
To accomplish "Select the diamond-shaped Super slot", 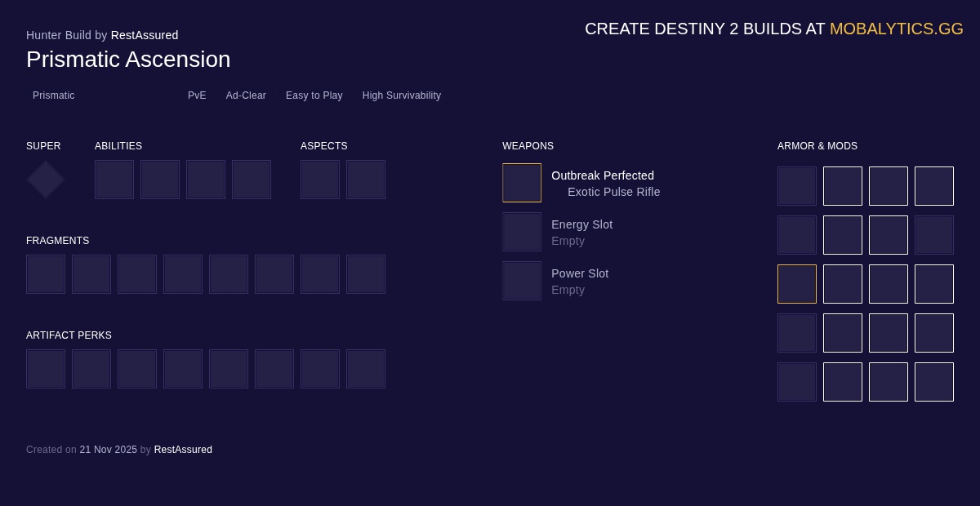I will tap(45, 180).
